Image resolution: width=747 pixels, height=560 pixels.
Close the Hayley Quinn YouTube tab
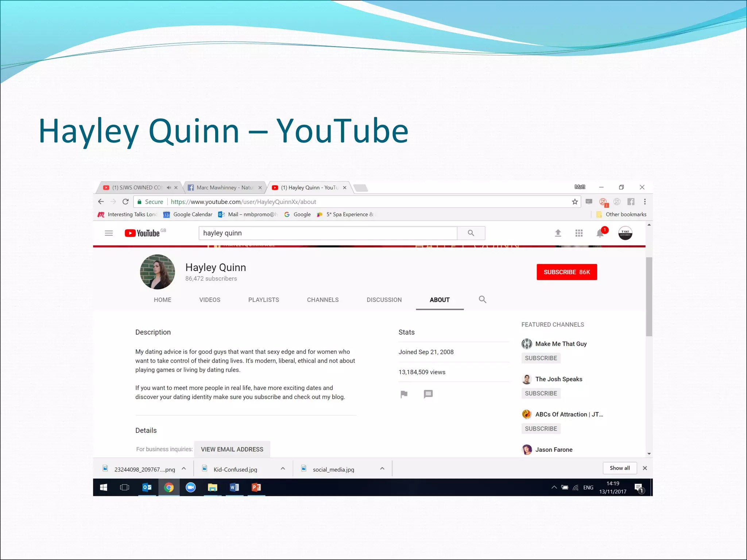click(x=345, y=188)
